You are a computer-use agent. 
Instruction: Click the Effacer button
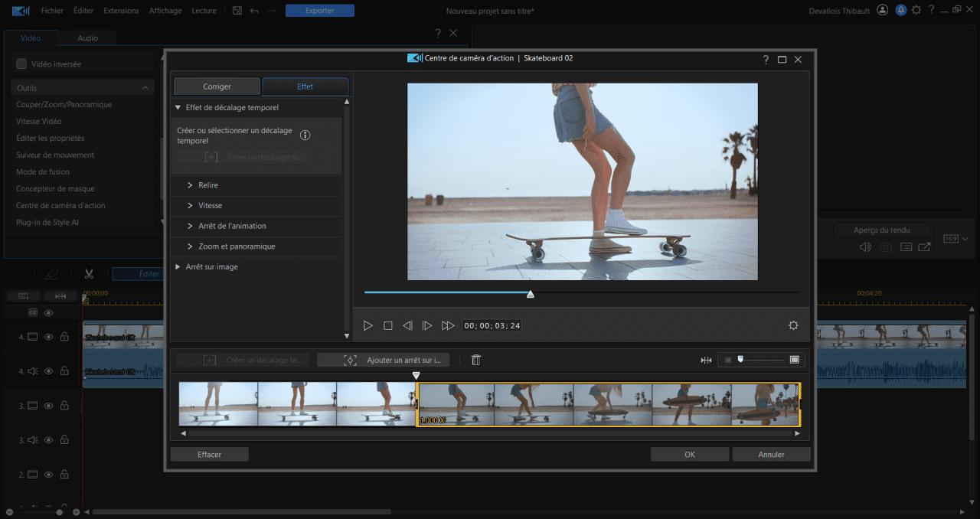(x=208, y=453)
